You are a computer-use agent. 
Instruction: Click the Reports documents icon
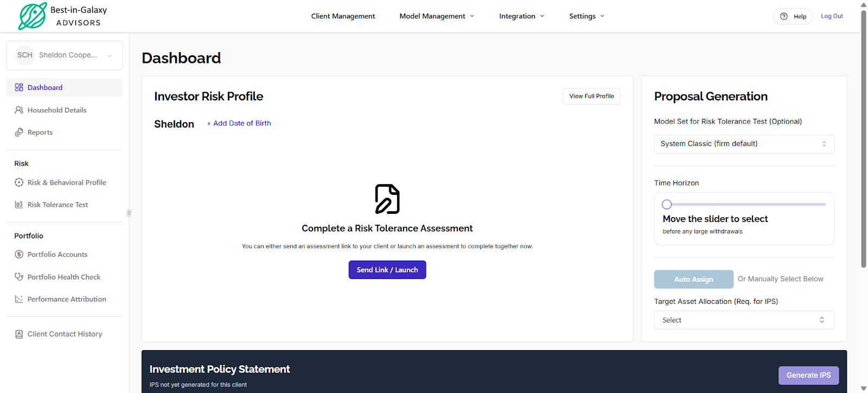[x=19, y=132]
